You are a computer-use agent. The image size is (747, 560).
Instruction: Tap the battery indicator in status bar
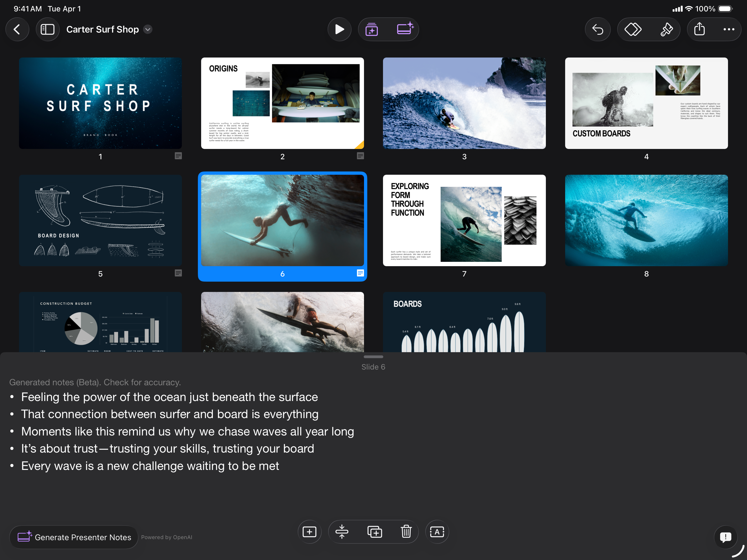(x=725, y=9)
